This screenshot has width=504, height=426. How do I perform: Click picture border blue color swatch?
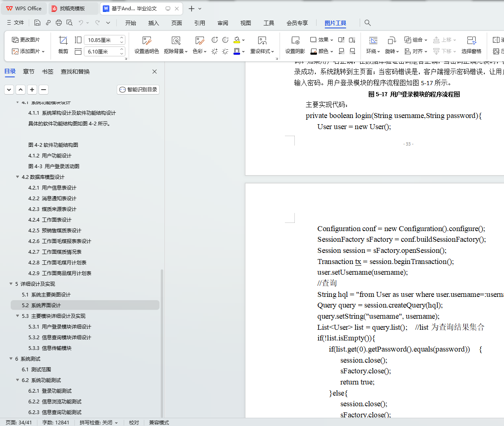237,51
